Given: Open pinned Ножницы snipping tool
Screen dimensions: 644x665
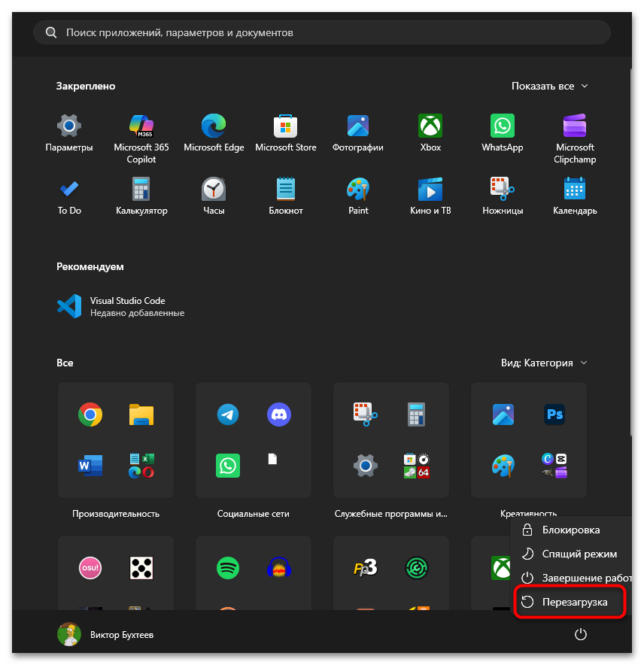Looking at the screenshot, I should pos(503,196).
